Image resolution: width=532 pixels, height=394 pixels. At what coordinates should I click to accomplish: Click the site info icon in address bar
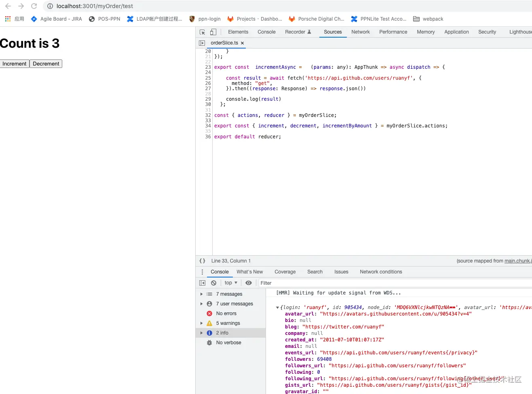pyautogui.click(x=50, y=6)
